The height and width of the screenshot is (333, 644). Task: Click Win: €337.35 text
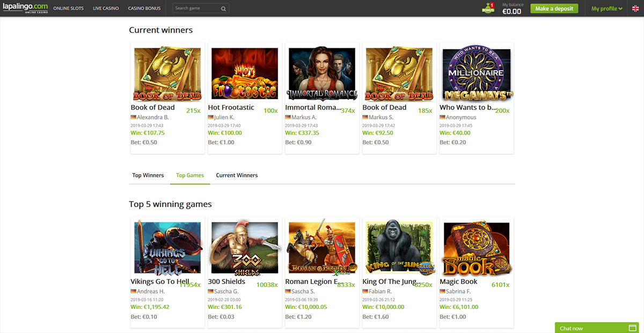pyautogui.click(x=302, y=133)
